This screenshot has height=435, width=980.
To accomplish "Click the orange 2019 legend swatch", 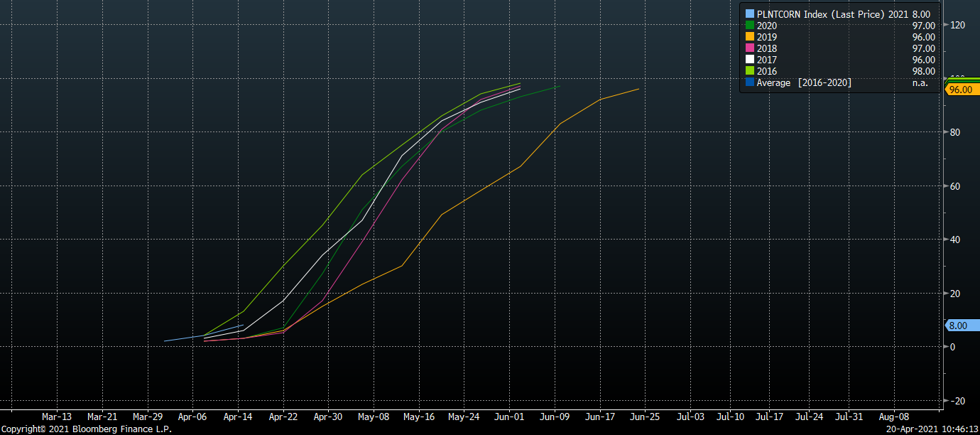I will click(749, 37).
